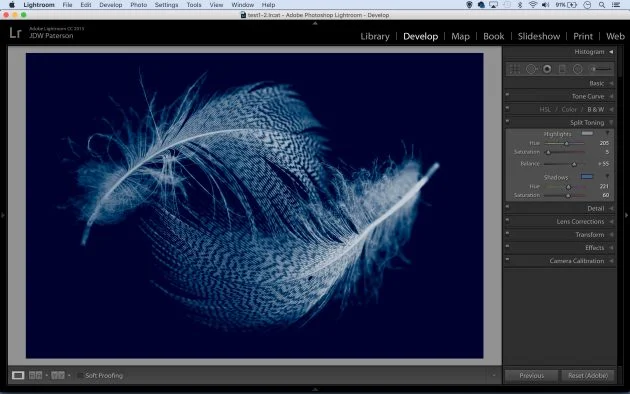Click the Lr logo identity plate
Screen dimensions: 630x394
pos(15,33)
